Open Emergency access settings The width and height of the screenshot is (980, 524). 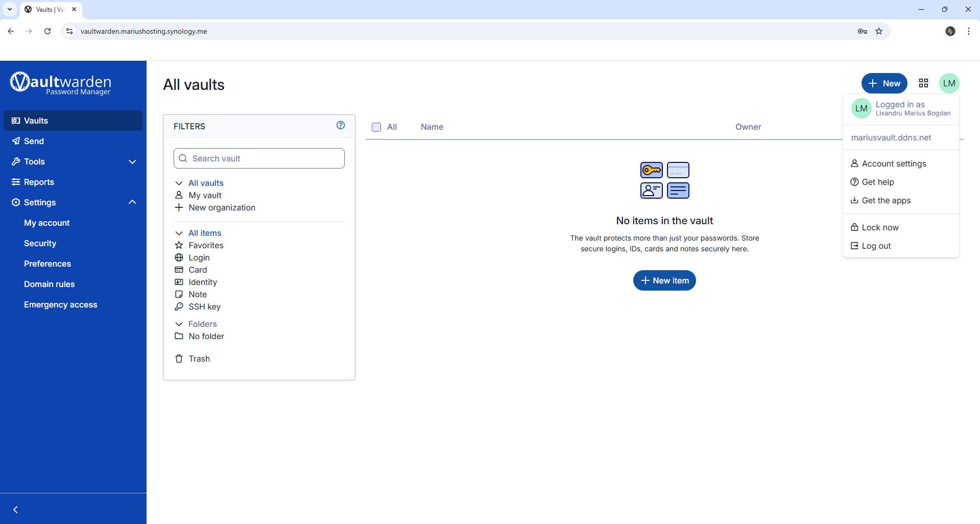60,304
